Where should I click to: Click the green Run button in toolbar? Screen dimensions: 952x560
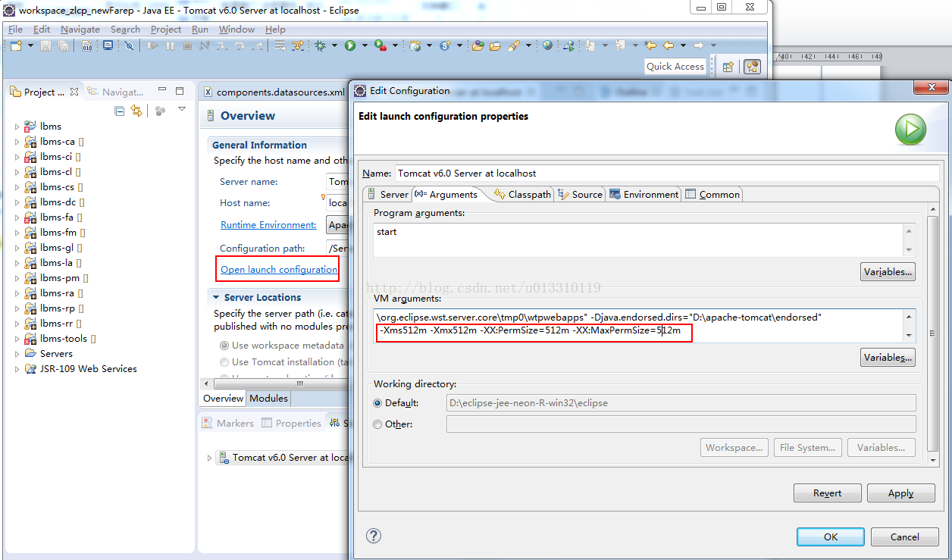point(350,45)
